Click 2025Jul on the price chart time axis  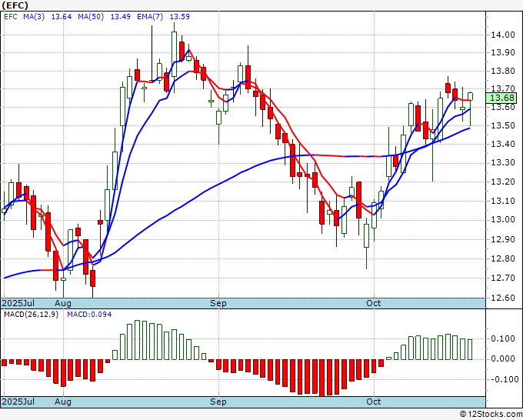tap(18, 303)
